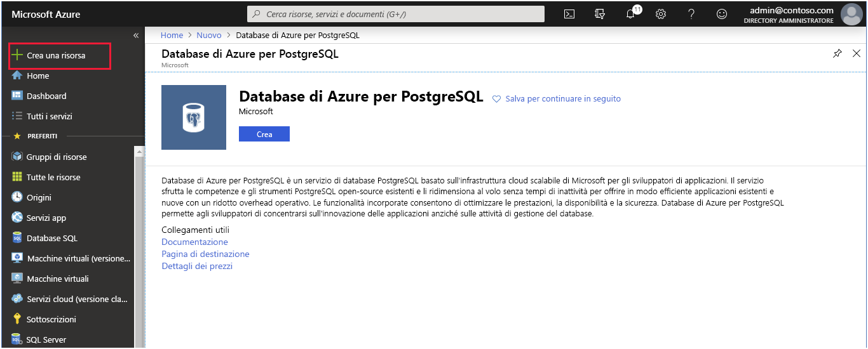
Task: Open Database SQL in the favorites list
Action: 52,239
